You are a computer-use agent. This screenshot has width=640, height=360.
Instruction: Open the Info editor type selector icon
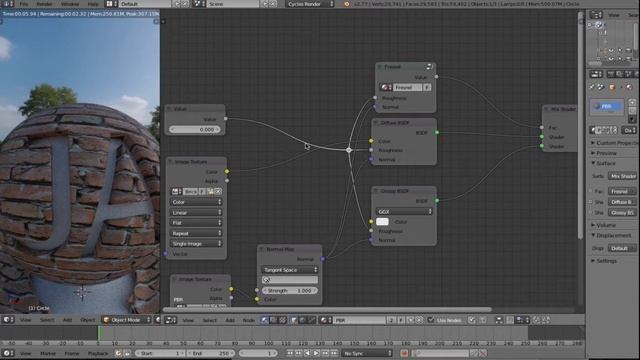click(8, 4)
